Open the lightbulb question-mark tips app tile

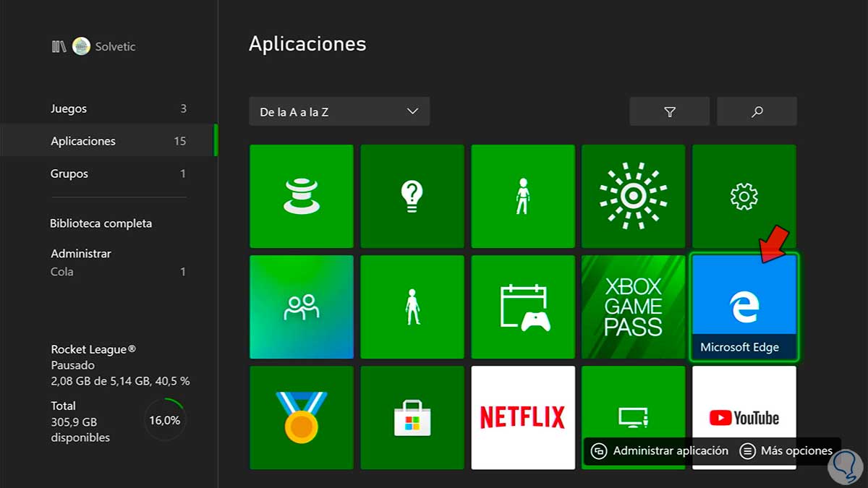pyautogui.click(x=412, y=196)
